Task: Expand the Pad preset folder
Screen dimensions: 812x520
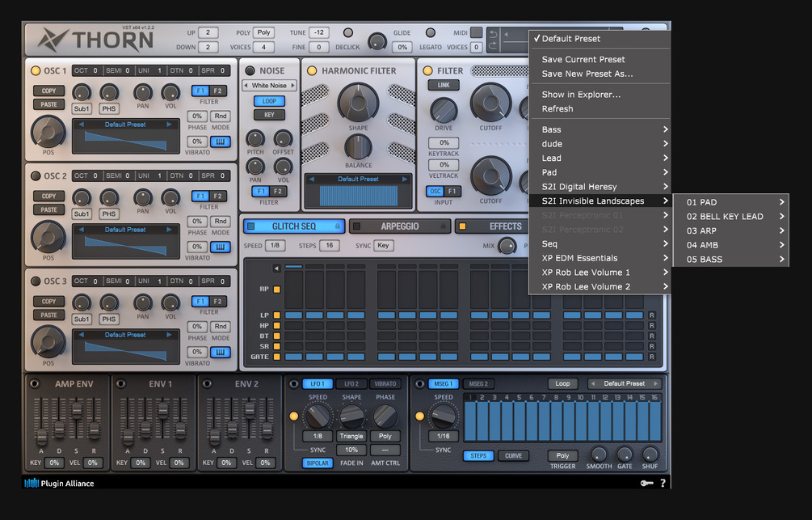Action: click(600, 172)
